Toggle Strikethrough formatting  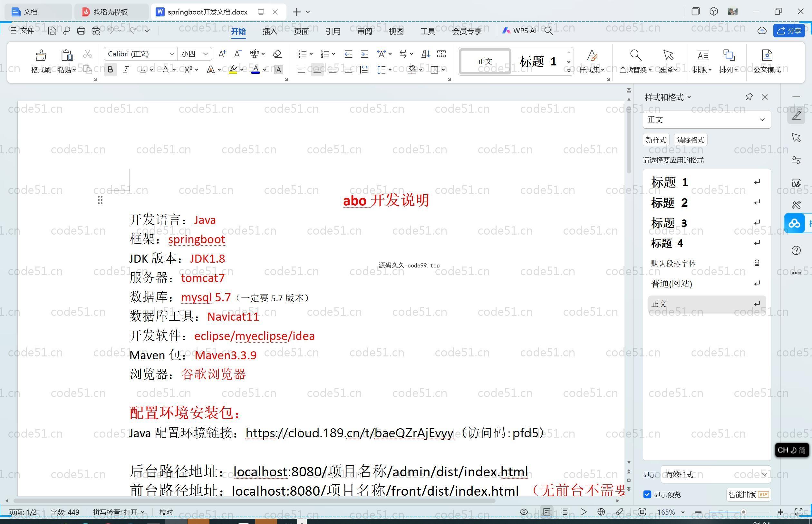coord(166,70)
